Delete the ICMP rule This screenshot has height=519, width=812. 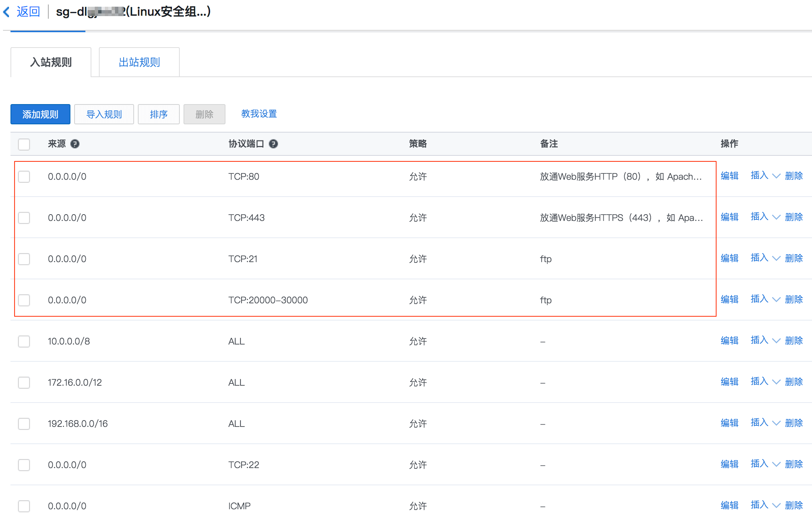(794, 505)
